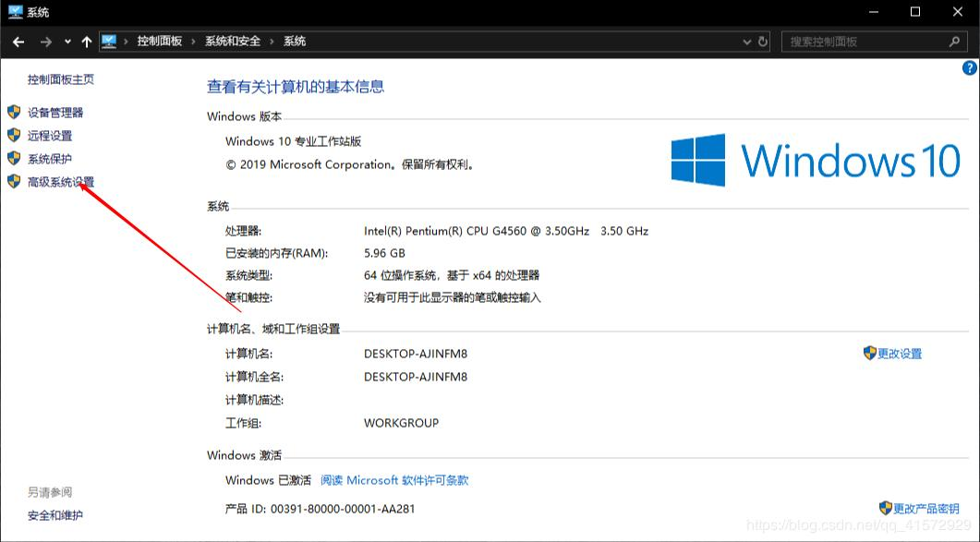Open 安全和维护 link
Screen dimensions: 980x542
point(55,516)
